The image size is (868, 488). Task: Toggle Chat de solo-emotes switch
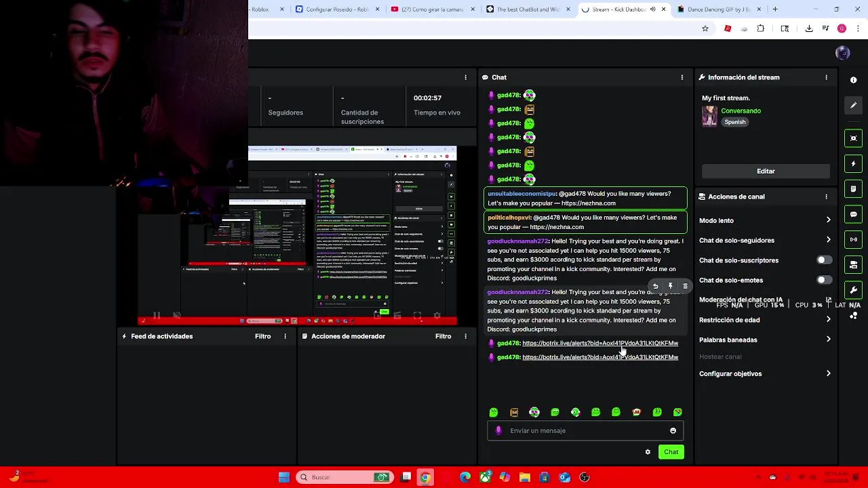[823, 280]
